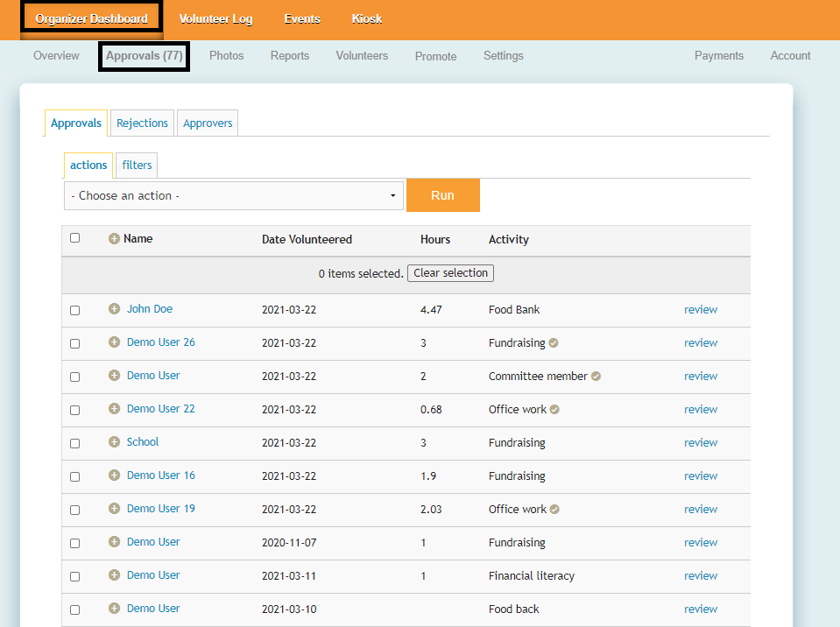840x627 pixels.
Task: Open the 'Choose an action' dropdown
Action: coord(234,196)
